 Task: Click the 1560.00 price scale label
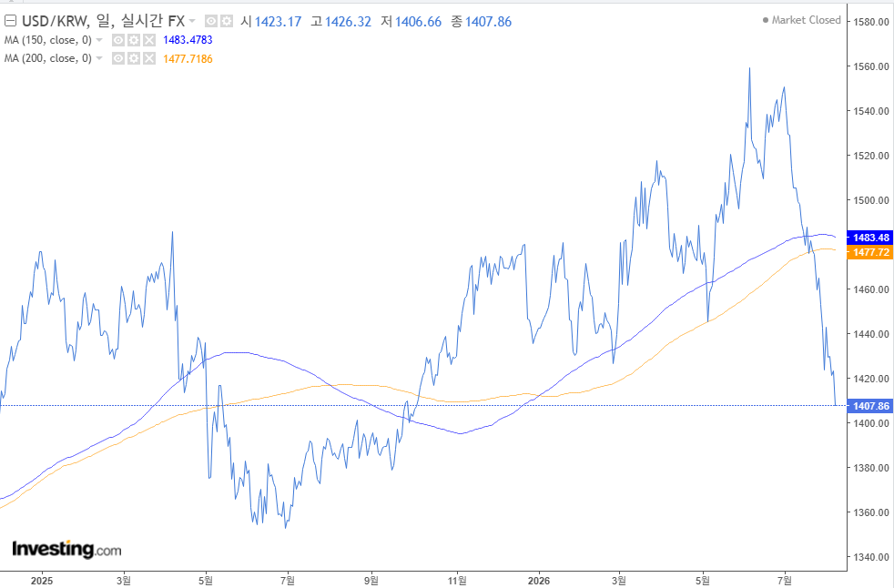(x=871, y=66)
